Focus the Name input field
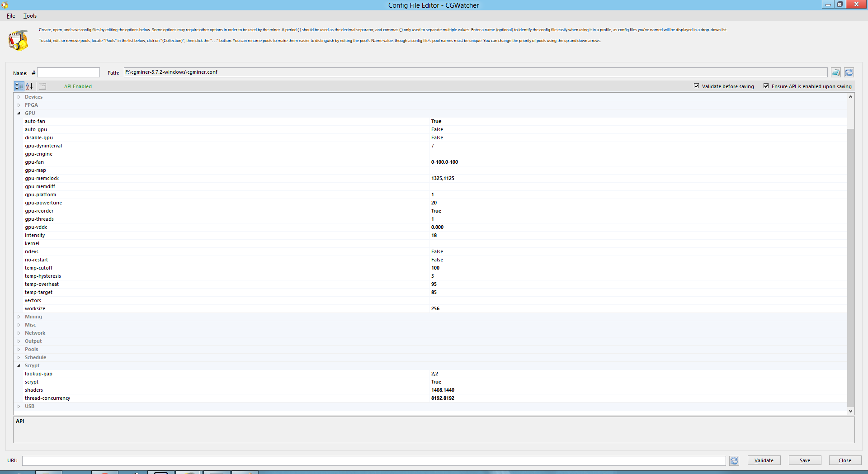This screenshot has width=868, height=474. click(68, 72)
